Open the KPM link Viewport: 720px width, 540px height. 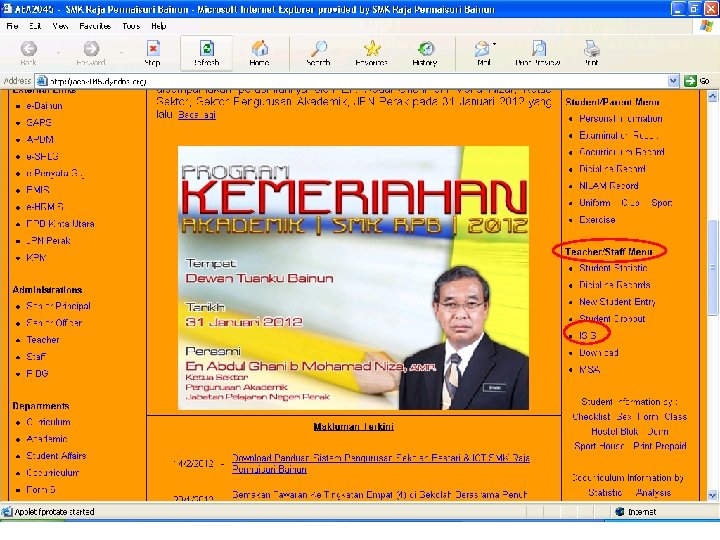coord(36,258)
